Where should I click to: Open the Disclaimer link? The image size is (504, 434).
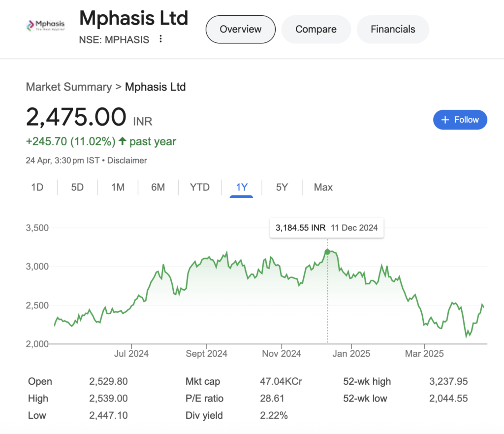coord(127,161)
